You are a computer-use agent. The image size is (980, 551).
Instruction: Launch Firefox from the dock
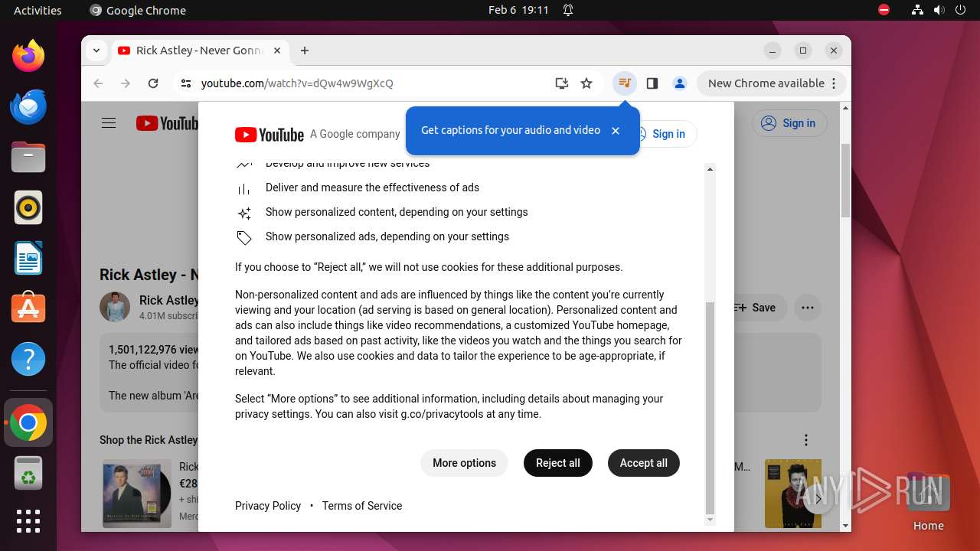pos(28,56)
